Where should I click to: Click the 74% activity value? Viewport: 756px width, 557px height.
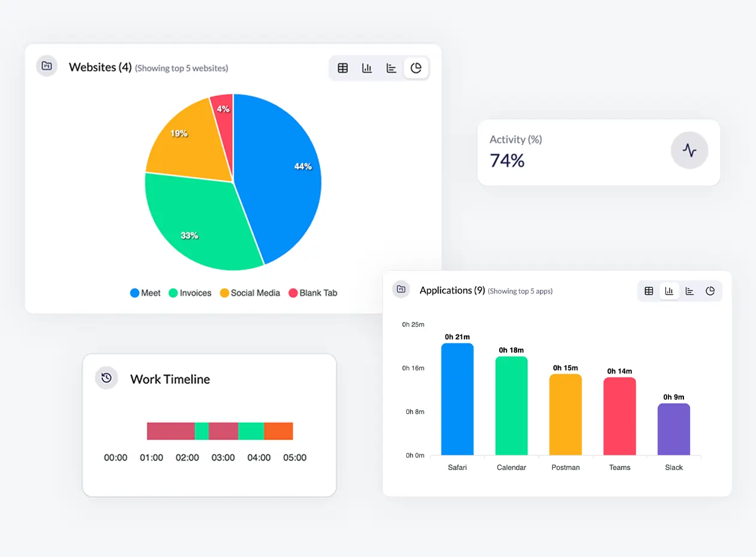(x=506, y=161)
